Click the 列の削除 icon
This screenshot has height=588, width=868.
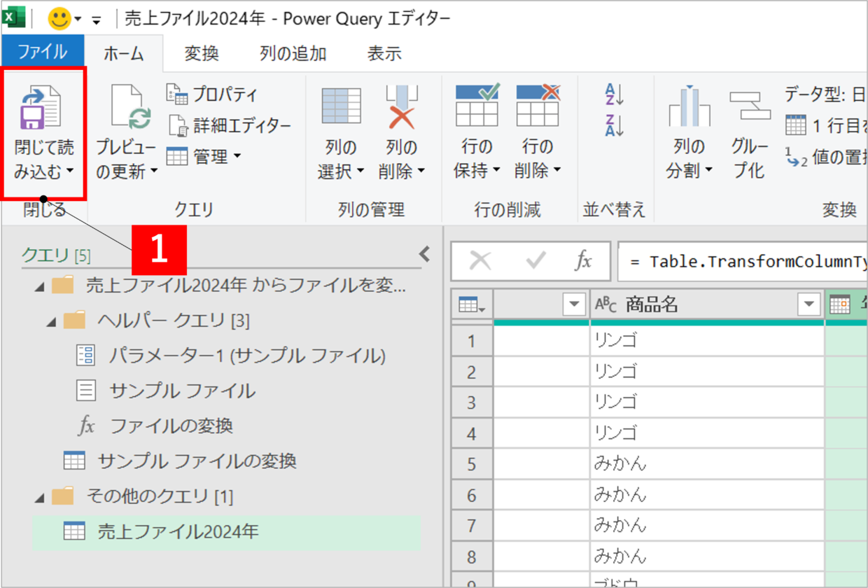click(x=402, y=106)
